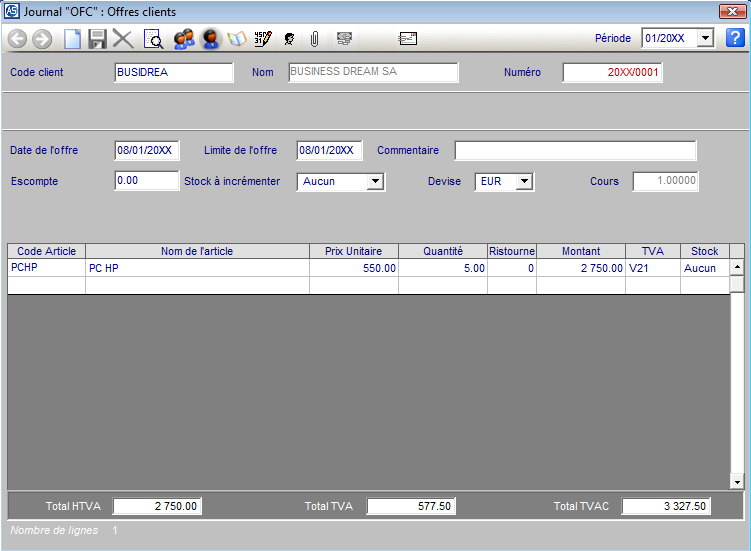Click the paperclip attachment icon
The image size is (751, 551).
314,39
